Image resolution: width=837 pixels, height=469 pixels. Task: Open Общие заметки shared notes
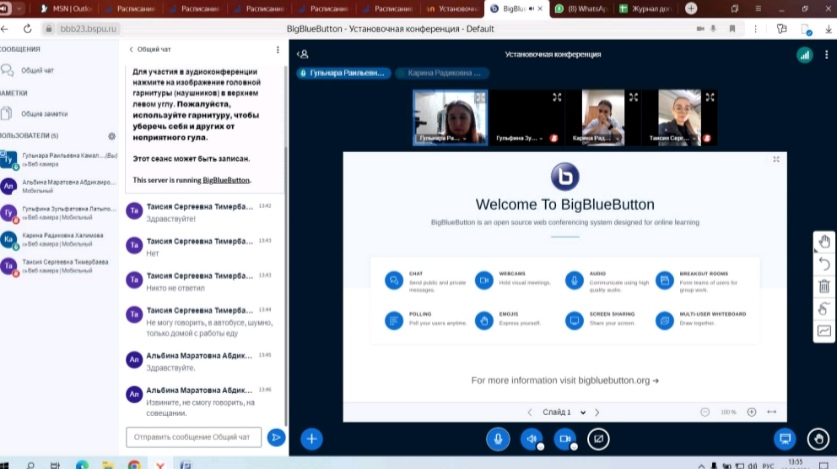click(x=44, y=114)
